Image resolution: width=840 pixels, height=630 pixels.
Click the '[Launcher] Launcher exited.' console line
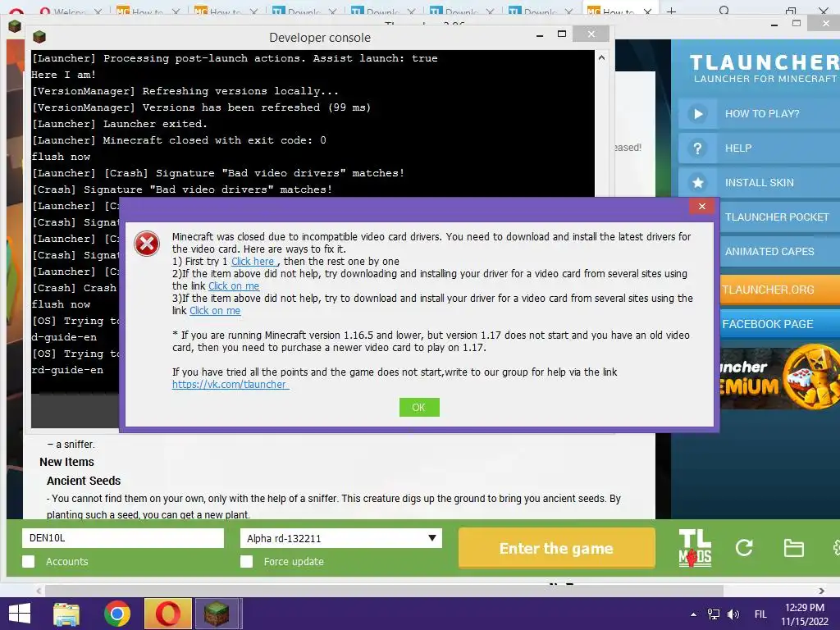[120, 124]
